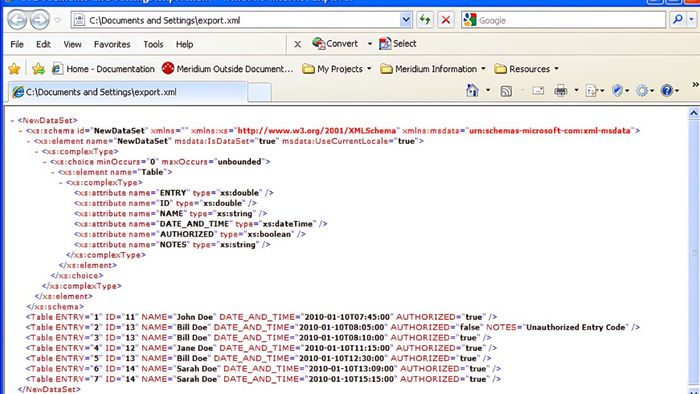Collapse the xs:element Table node
The height and width of the screenshot is (394, 700).
tap(53, 172)
